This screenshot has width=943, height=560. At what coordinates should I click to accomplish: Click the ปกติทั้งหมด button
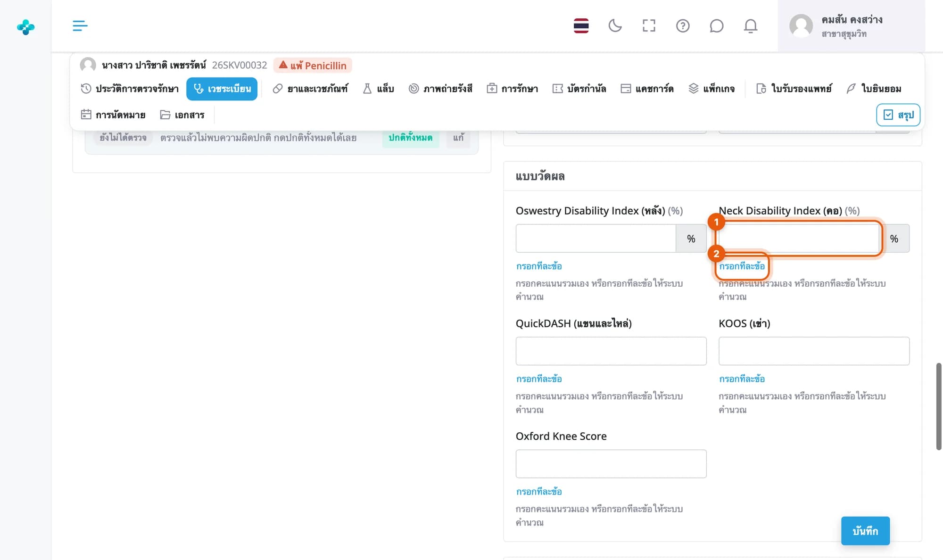point(410,138)
